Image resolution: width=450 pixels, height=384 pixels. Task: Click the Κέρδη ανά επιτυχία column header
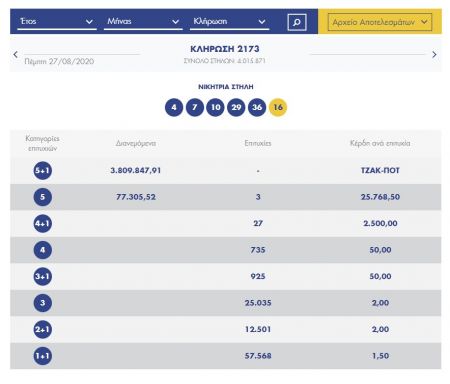380,143
